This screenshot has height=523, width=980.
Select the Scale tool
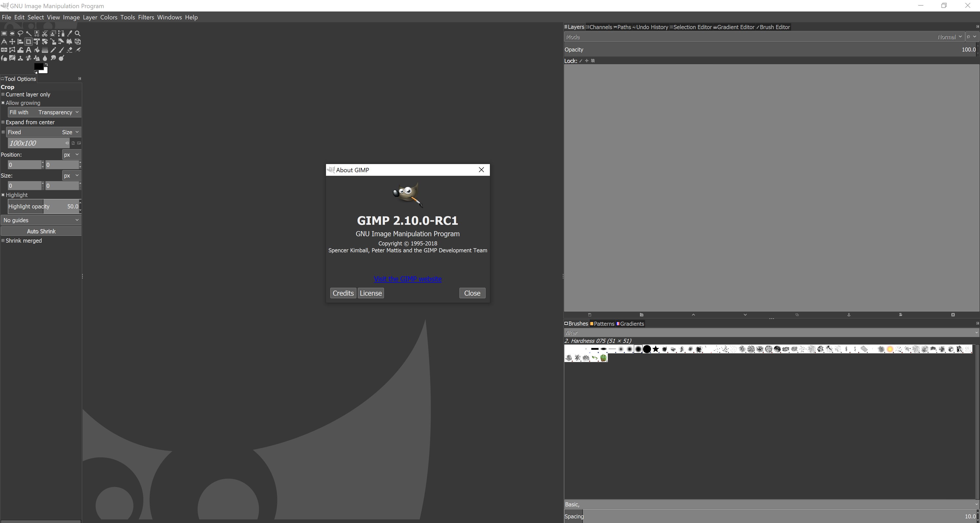[53, 42]
